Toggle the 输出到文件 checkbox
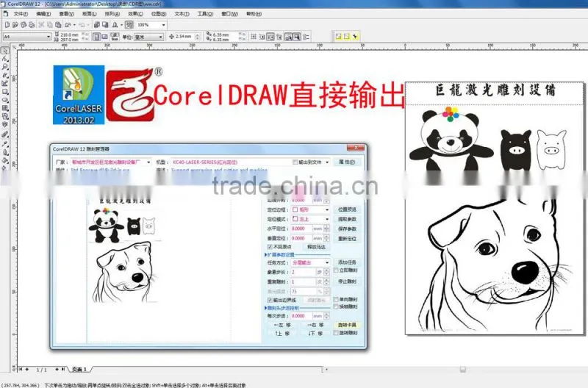This screenshot has width=588, height=388. coord(295,162)
